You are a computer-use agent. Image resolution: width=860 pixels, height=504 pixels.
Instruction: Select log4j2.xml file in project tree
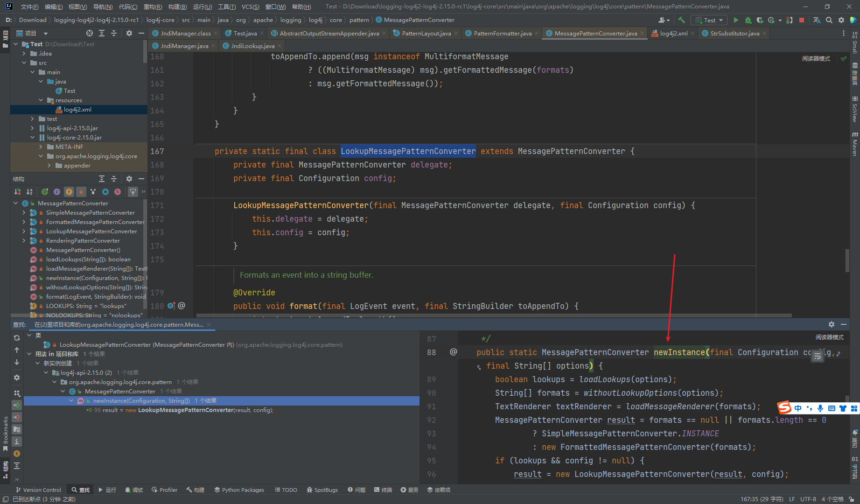[78, 109]
